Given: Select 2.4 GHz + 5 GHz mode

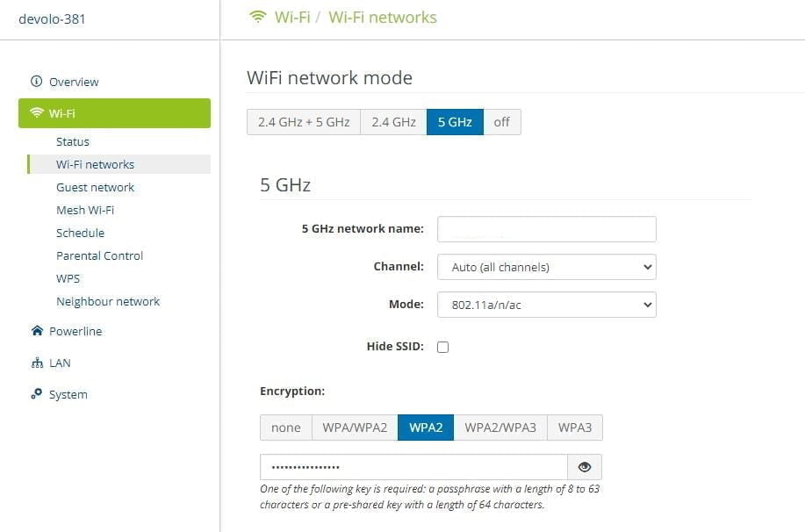Looking at the screenshot, I should [304, 122].
